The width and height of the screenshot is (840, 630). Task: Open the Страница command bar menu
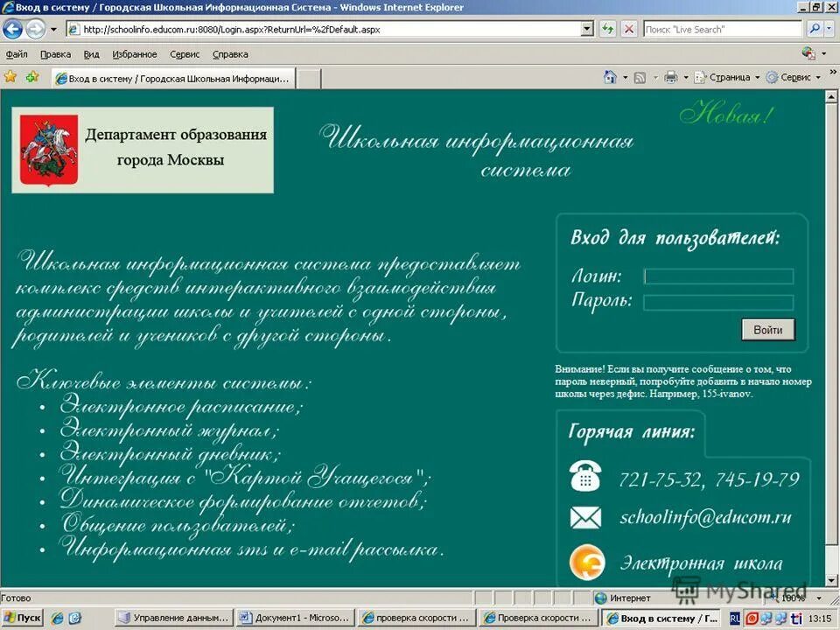tap(727, 77)
